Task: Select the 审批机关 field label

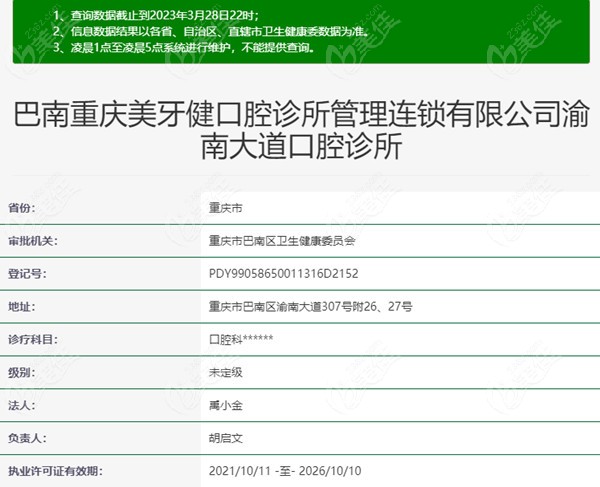Action: coord(34,241)
